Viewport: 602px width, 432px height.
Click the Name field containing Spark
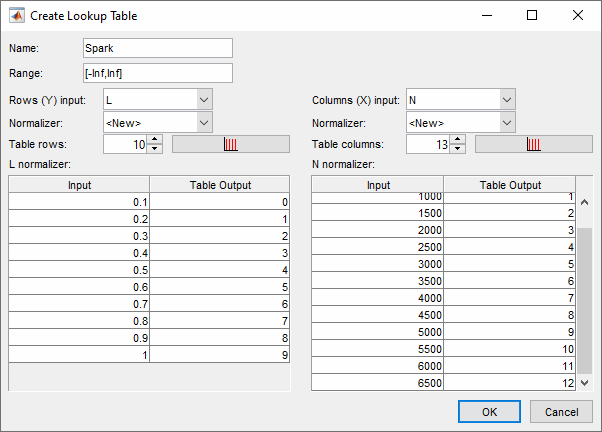click(x=158, y=48)
